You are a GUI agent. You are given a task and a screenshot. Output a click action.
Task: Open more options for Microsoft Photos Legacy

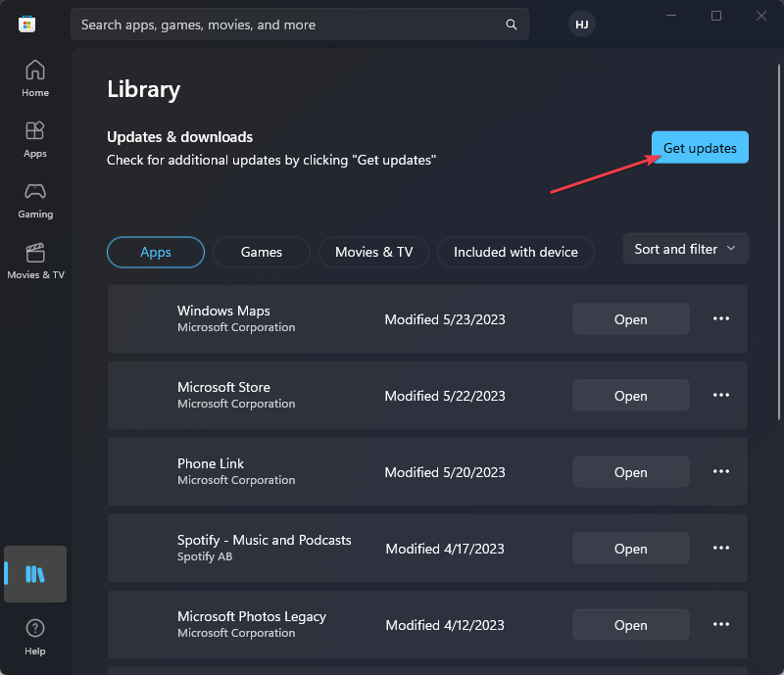click(721, 624)
